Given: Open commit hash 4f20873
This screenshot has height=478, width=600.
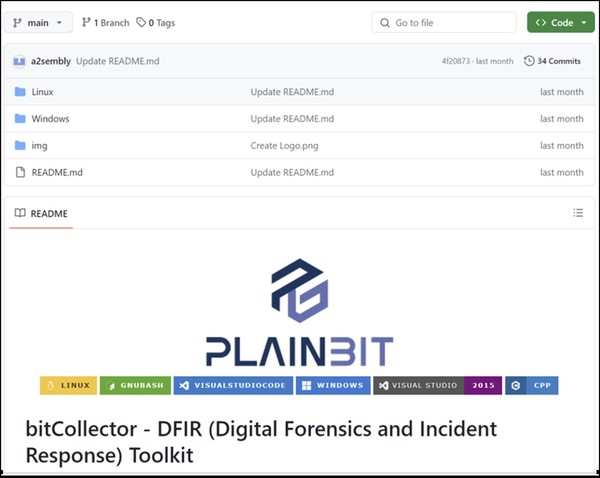Looking at the screenshot, I should coord(458,61).
